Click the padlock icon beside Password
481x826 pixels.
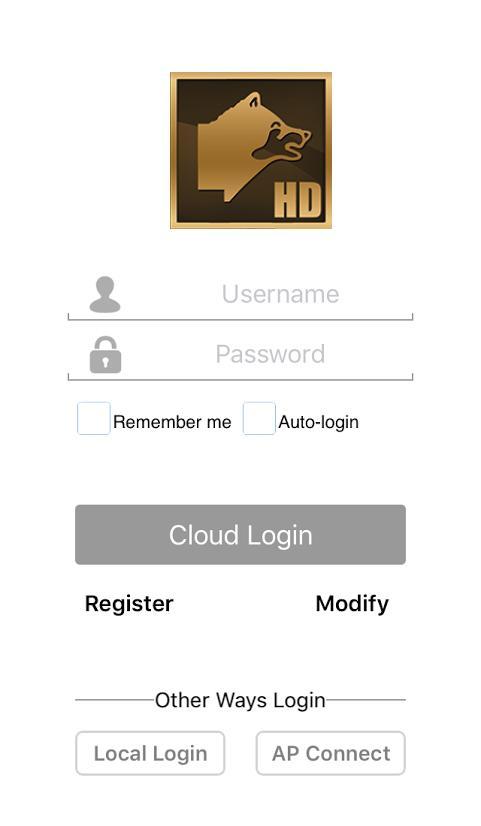[x=105, y=355]
